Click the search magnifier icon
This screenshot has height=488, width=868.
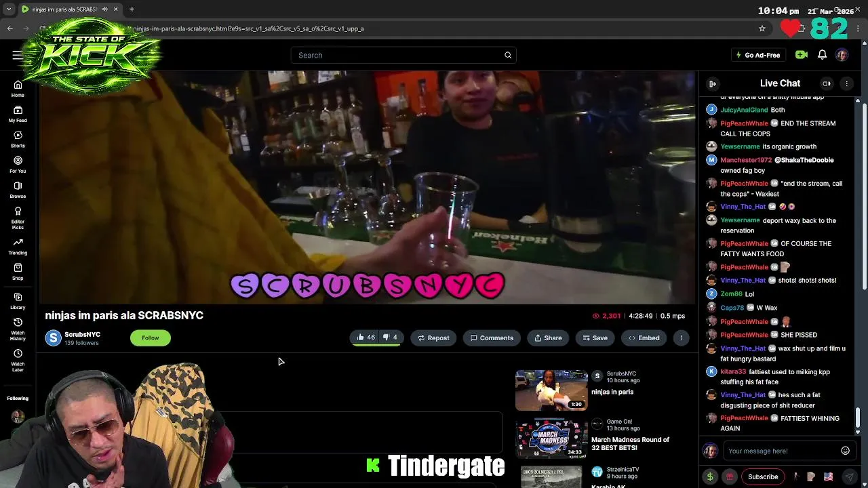point(508,55)
